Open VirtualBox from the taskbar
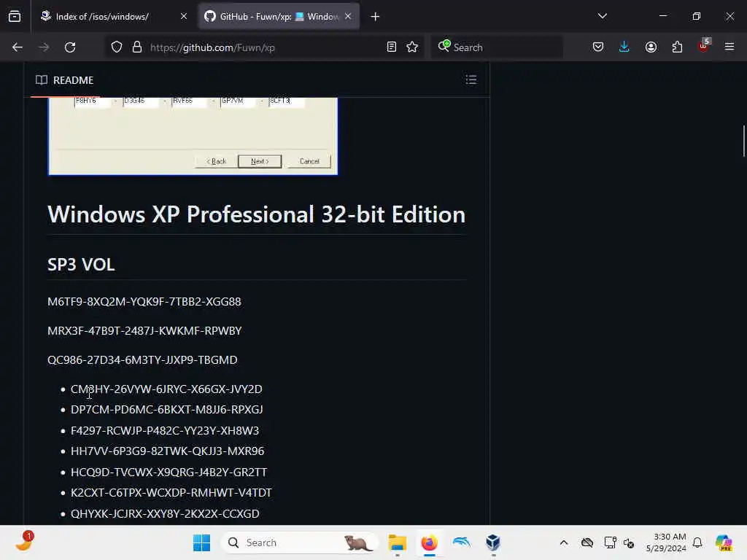Viewport: 747px width, 560px height. [493, 542]
